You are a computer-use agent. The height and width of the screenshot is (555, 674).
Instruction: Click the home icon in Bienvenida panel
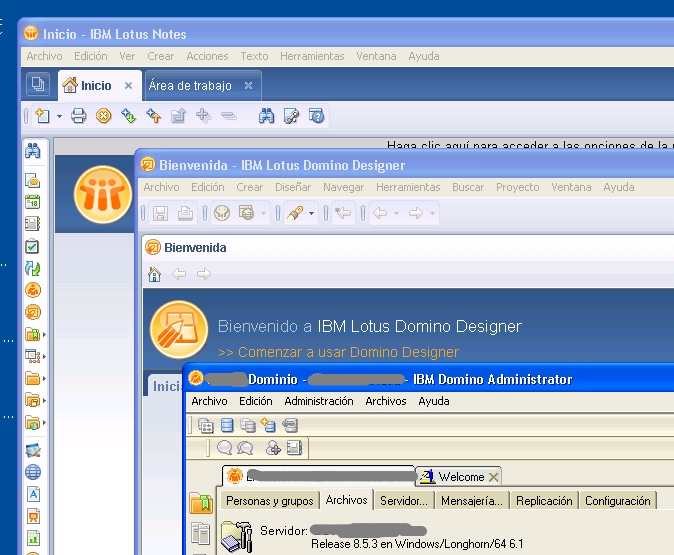154,274
